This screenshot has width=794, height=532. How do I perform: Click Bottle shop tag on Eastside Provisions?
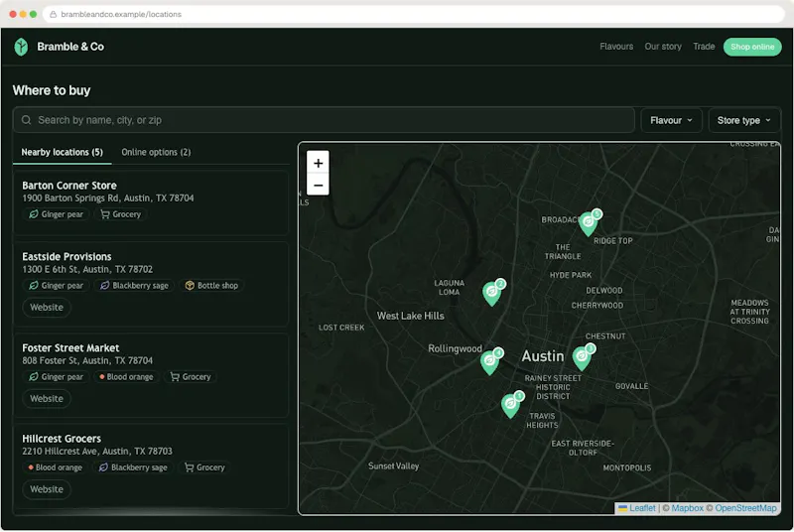point(211,286)
